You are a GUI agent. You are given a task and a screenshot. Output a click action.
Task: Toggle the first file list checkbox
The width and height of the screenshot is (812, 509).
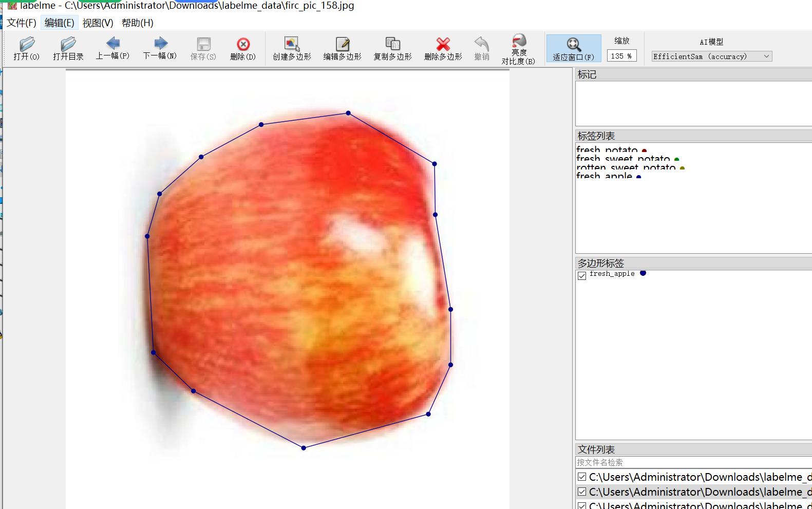click(582, 477)
